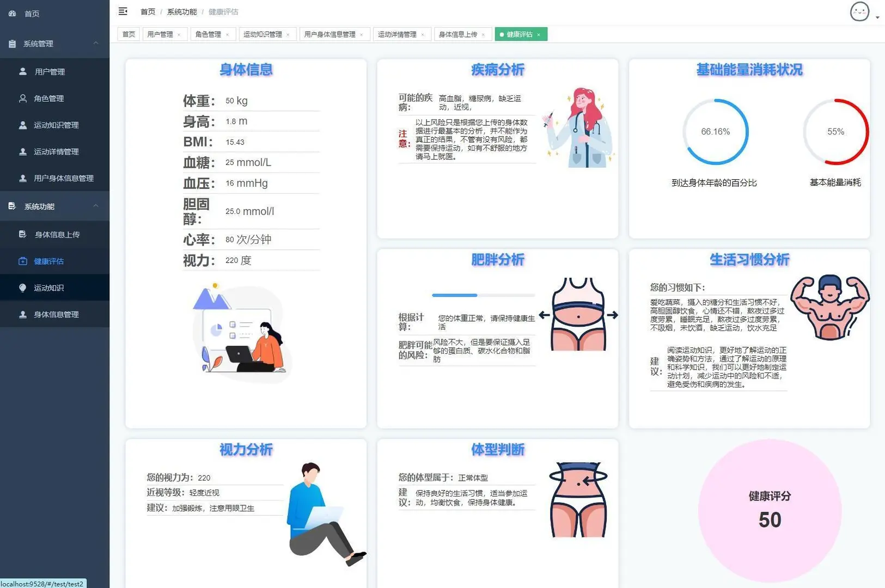Open 首页 using the dashboard icon
The width and height of the screenshot is (885, 588).
[13, 13]
